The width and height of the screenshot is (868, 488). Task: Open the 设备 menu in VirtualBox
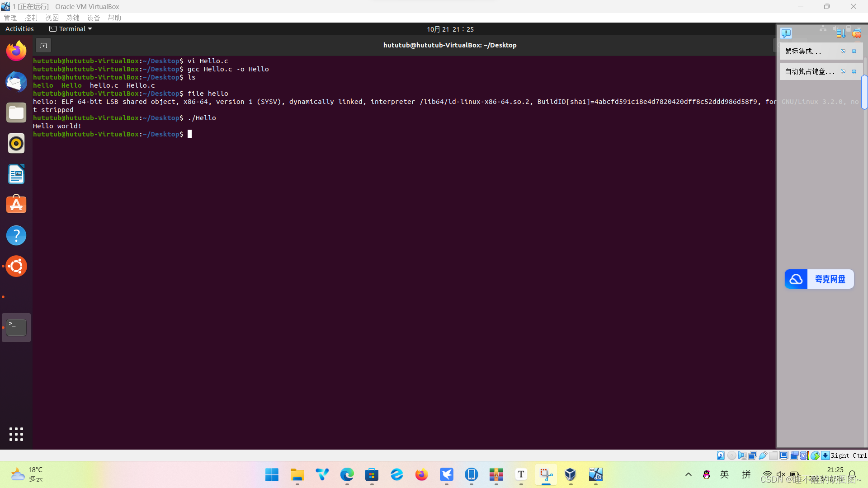[94, 18]
